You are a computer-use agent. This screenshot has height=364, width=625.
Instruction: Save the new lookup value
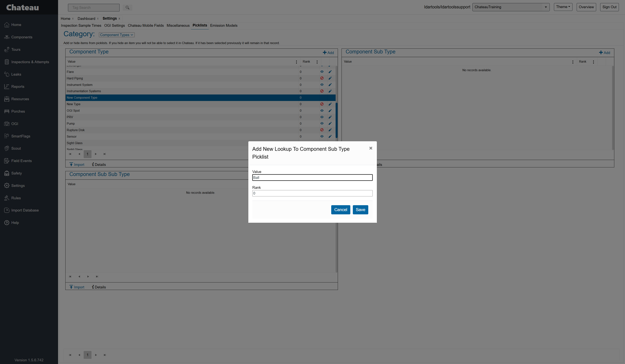click(360, 210)
